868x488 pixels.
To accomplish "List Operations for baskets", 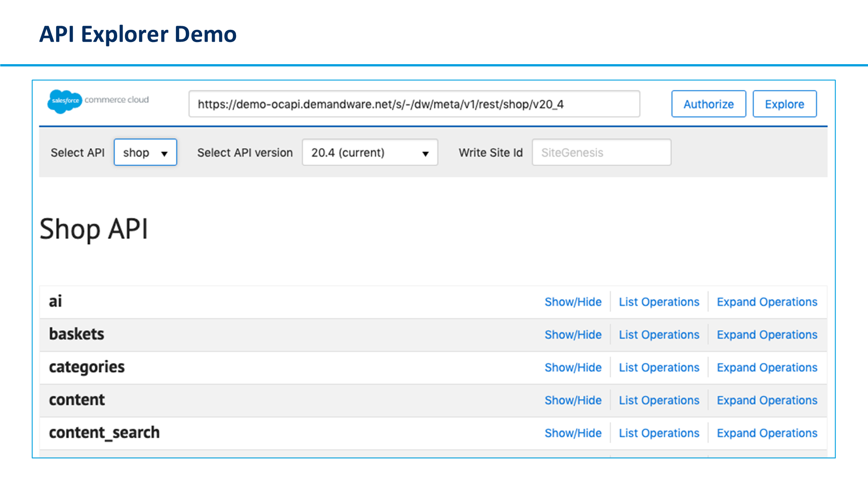I will pyautogui.click(x=659, y=335).
